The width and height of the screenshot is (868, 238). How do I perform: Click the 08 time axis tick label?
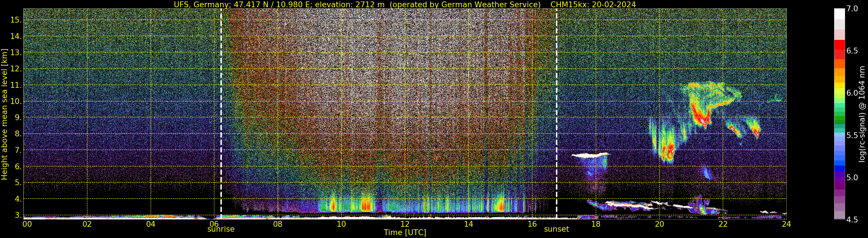[x=278, y=224]
